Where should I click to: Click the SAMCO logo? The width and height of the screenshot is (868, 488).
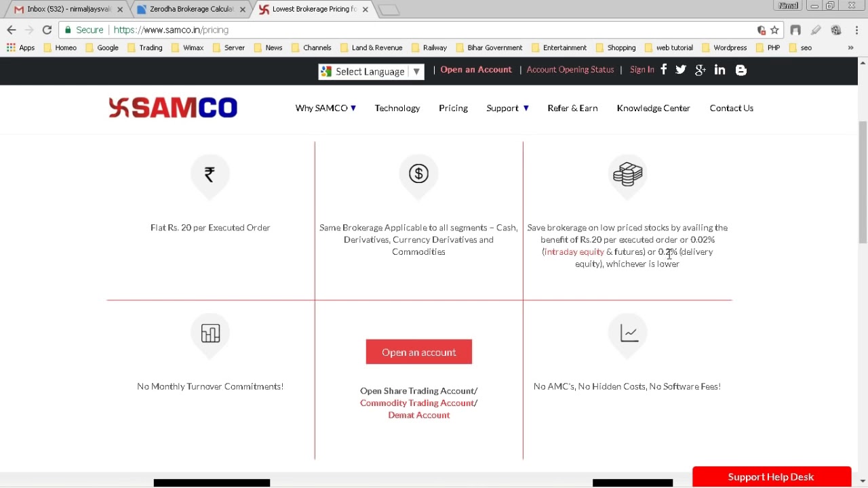tap(173, 108)
